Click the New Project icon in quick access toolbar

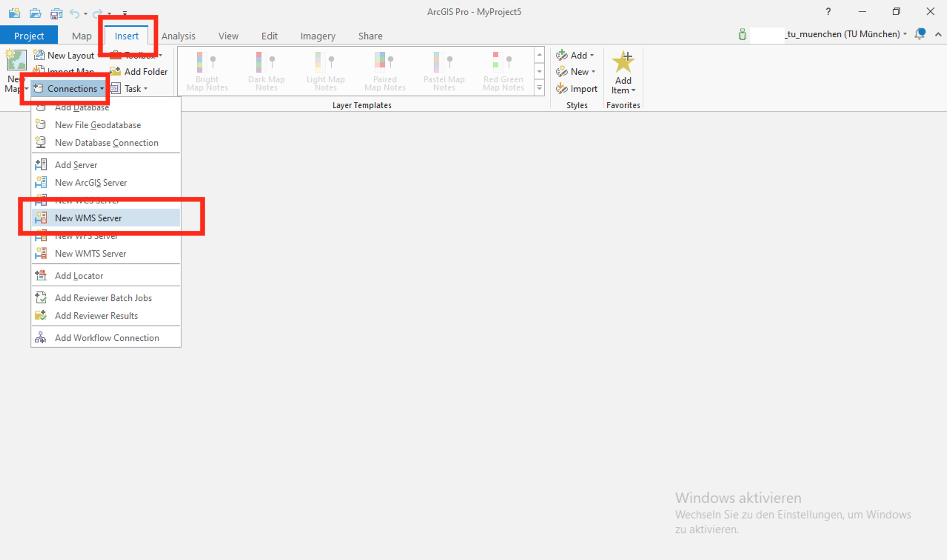point(14,13)
